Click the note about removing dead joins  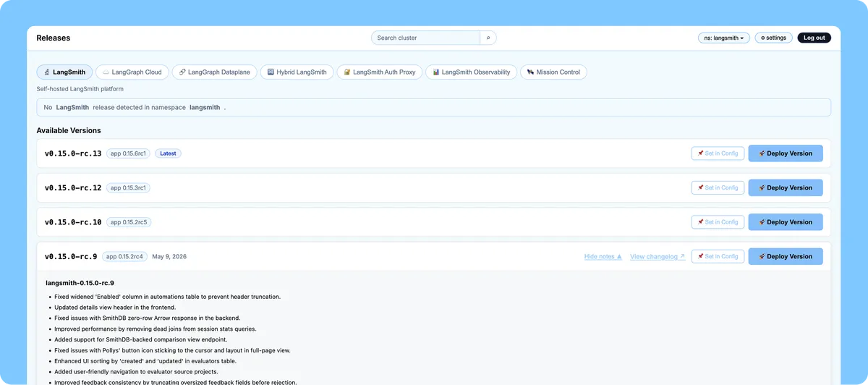point(155,329)
